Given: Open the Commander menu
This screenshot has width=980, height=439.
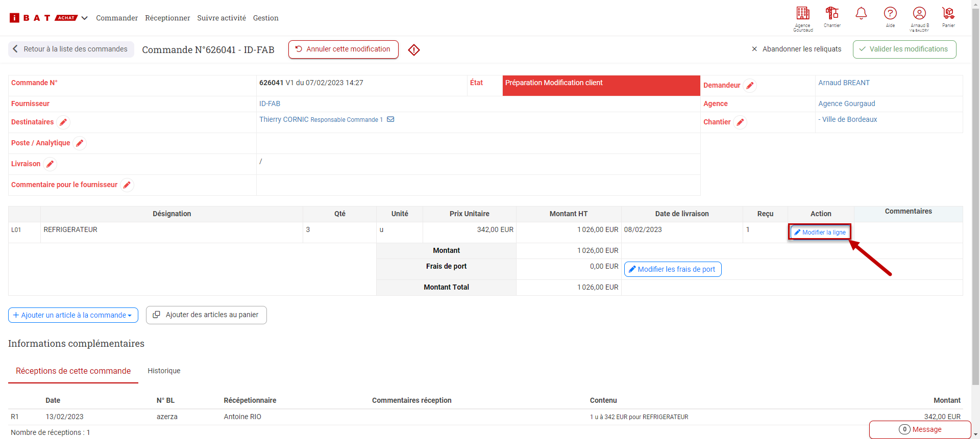Looking at the screenshot, I should point(117,18).
